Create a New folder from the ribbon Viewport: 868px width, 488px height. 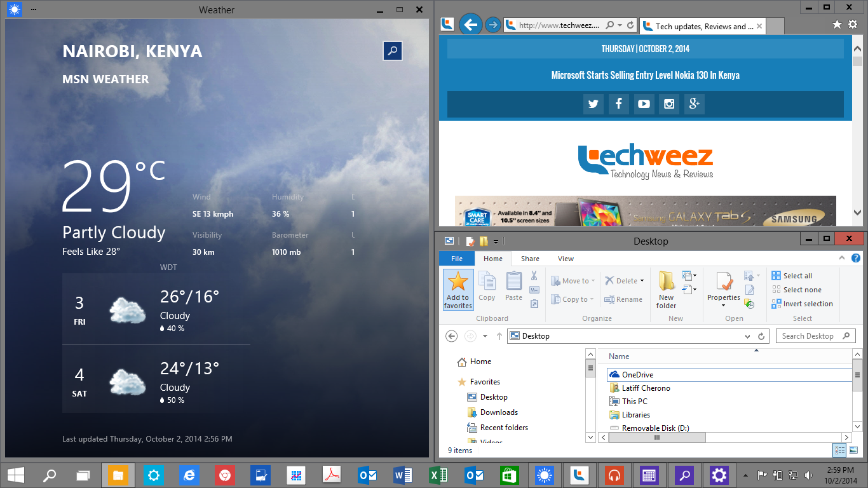666,290
